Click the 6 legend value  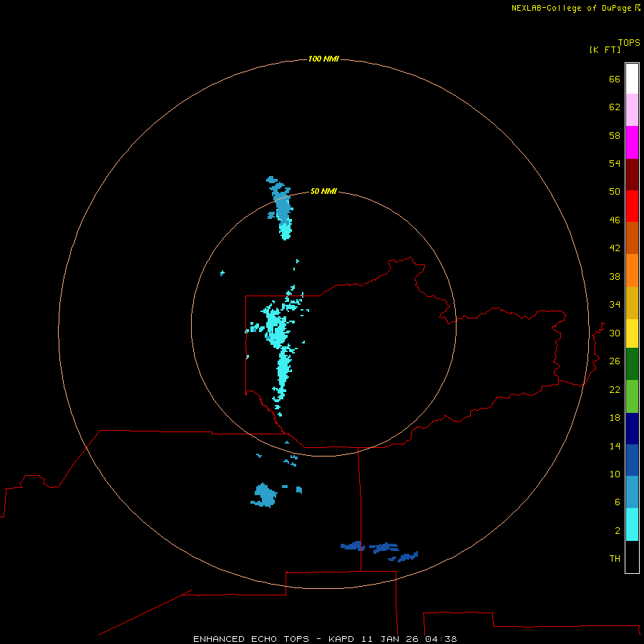pos(618,502)
